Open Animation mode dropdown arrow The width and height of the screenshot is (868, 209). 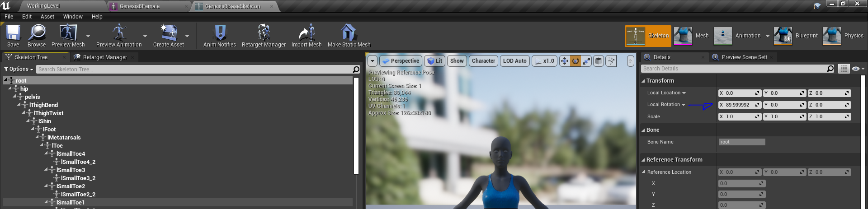click(768, 36)
